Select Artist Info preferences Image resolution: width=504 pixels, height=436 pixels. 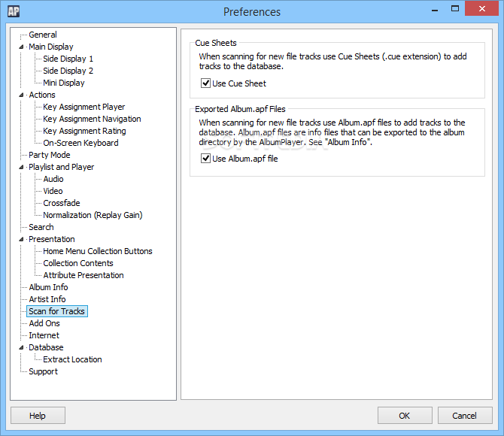point(47,299)
